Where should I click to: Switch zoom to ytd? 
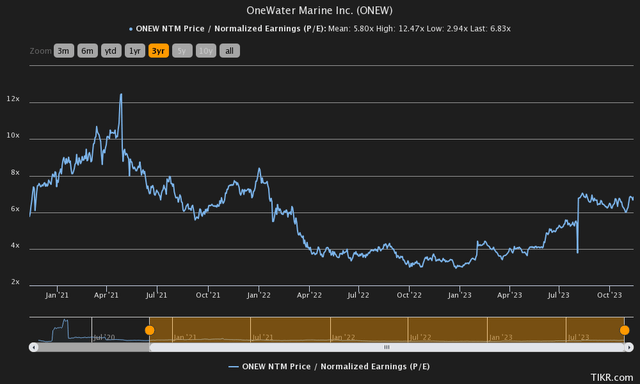[111, 51]
